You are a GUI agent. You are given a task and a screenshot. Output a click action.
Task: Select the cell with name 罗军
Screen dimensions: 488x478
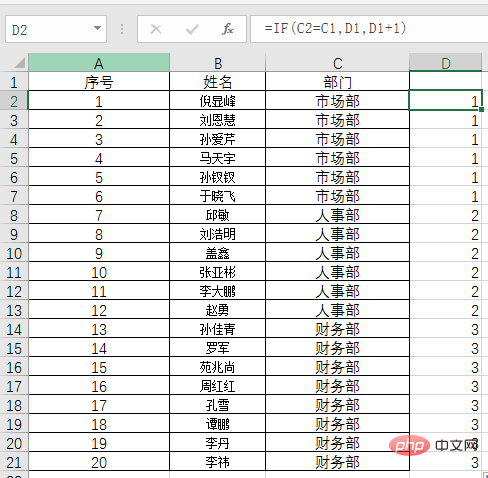coord(217,347)
